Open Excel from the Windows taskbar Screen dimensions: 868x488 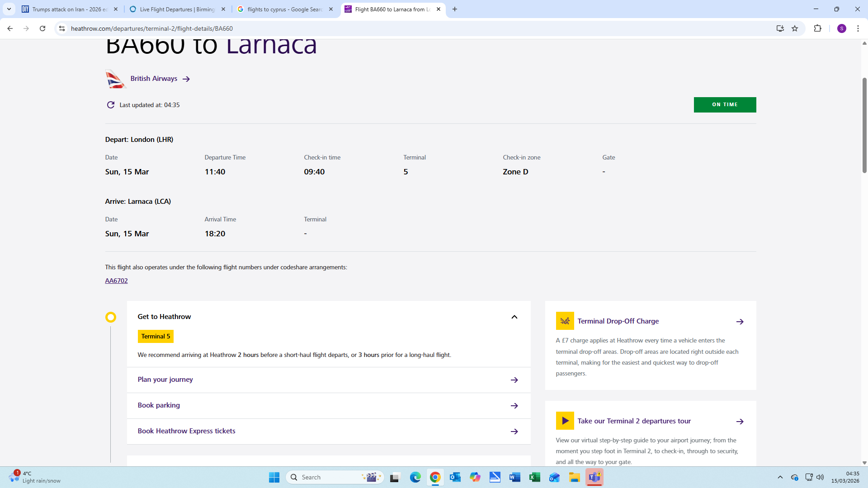click(534, 477)
